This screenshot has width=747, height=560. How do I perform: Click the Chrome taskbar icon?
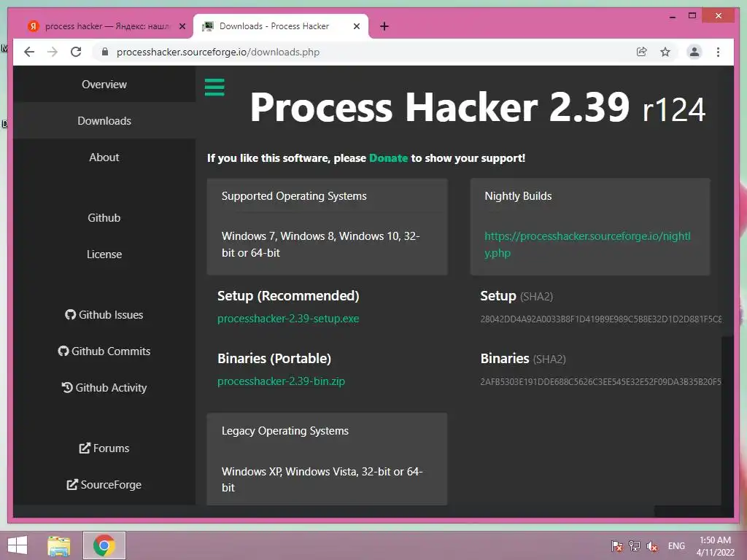104,545
